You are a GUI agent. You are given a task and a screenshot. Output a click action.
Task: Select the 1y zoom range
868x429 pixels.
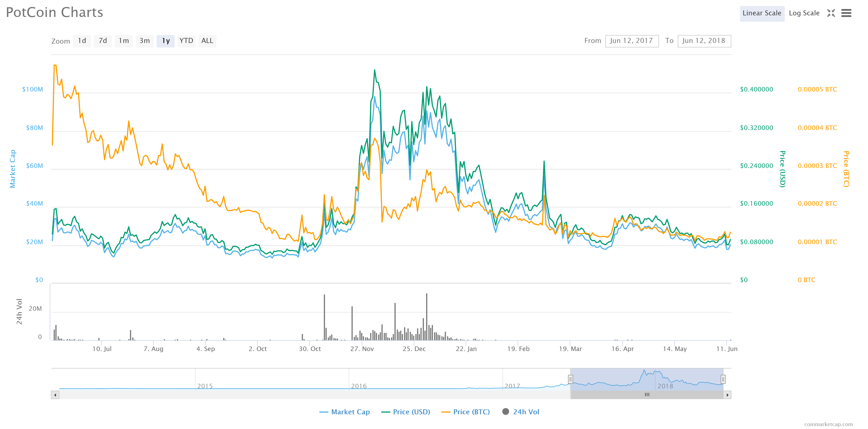165,41
